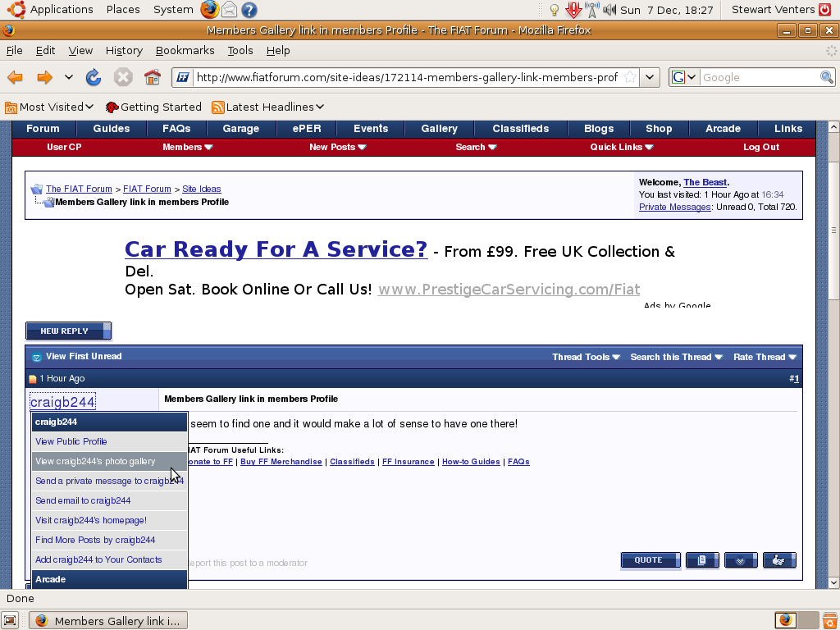Click the NEW REPLY button

68,331
